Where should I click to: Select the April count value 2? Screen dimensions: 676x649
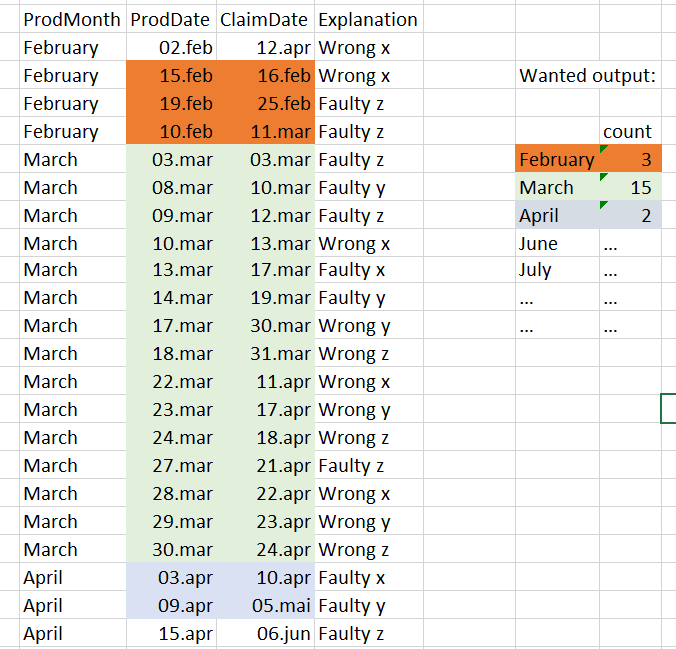point(630,215)
